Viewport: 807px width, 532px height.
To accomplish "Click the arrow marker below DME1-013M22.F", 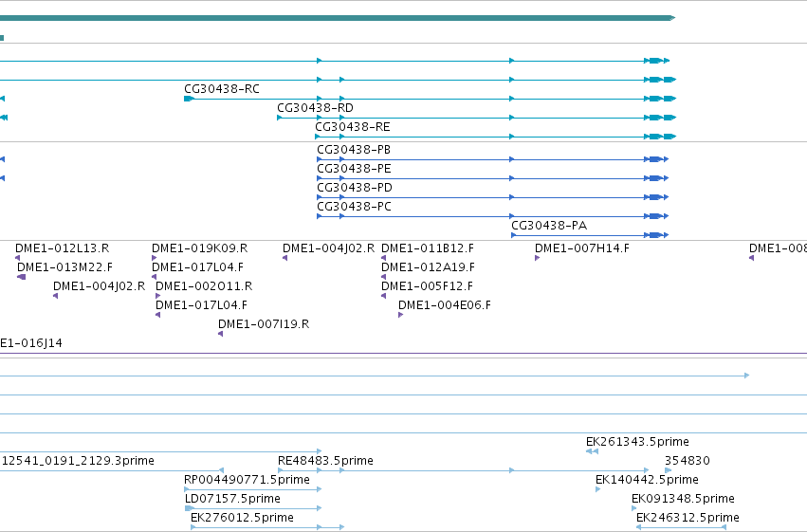I will click(x=21, y=277).
